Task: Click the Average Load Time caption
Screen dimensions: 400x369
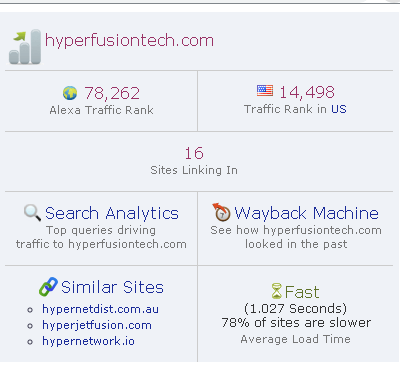Action: pos(295,339)
